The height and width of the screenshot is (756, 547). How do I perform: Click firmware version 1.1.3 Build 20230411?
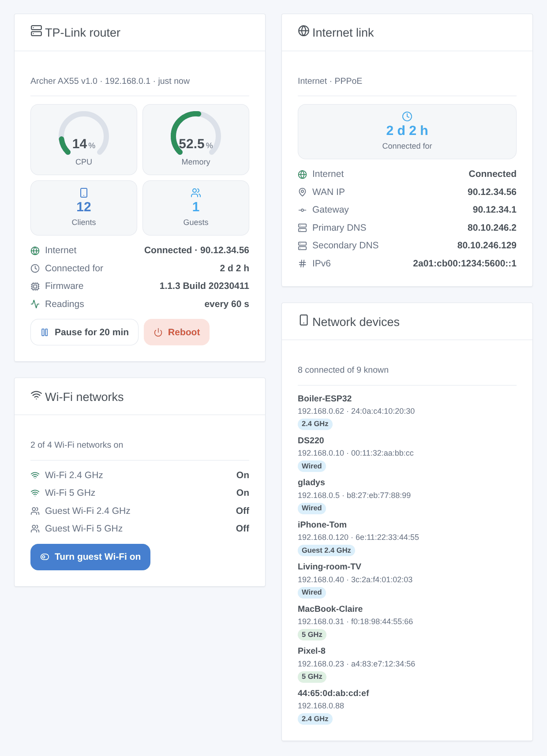point(204,286)
